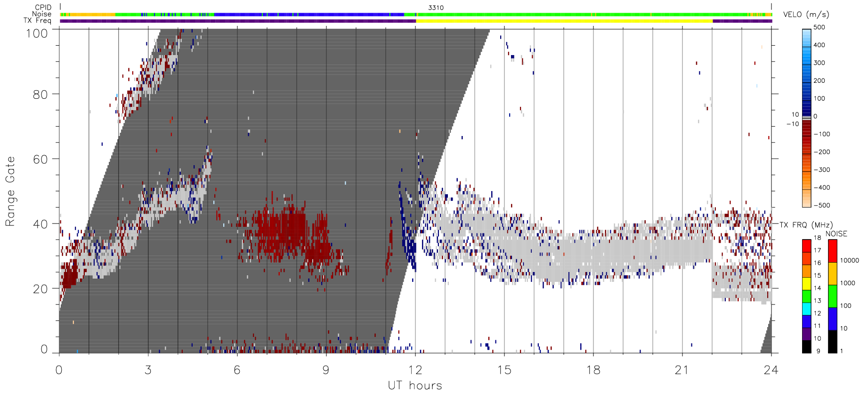Click the cyan 12 MHz frequency swatch
The width and height of the screenshot is (868, 400).
tap(807, 309)
